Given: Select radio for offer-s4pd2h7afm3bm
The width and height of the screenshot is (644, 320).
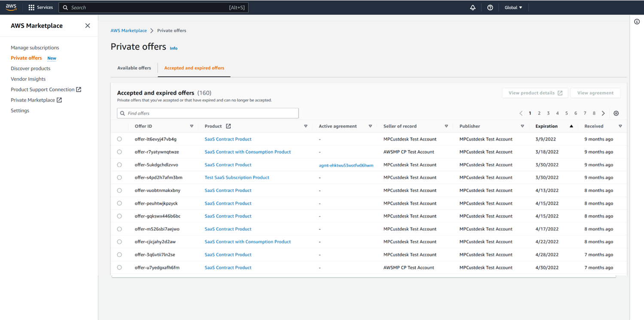Looking at the screenshot, I should 119,178.
